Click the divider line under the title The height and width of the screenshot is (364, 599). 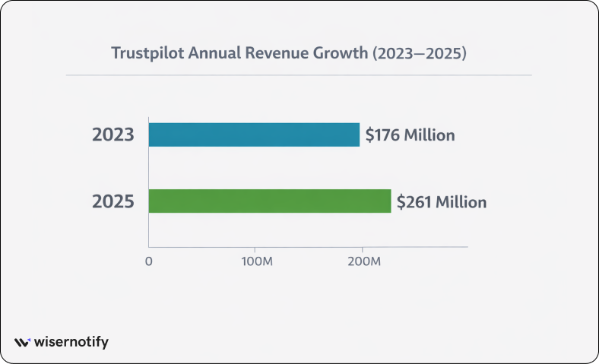[x=299, y=75]
